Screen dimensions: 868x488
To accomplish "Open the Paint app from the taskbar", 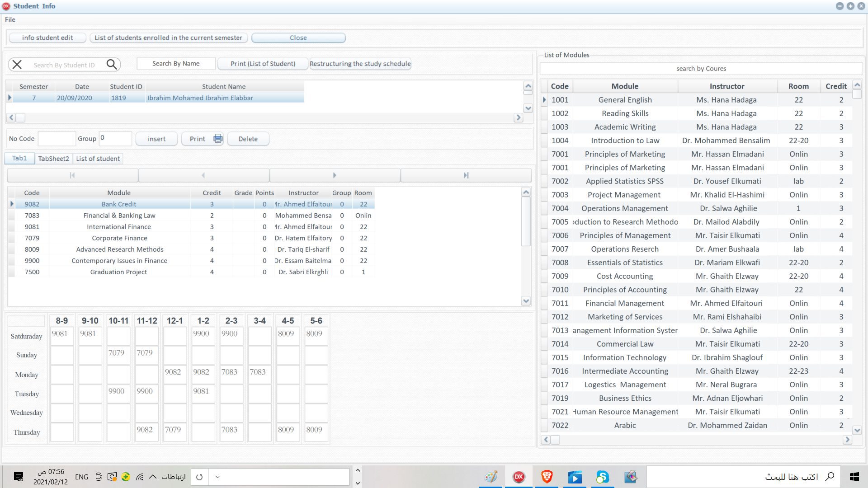I will 491,477.
